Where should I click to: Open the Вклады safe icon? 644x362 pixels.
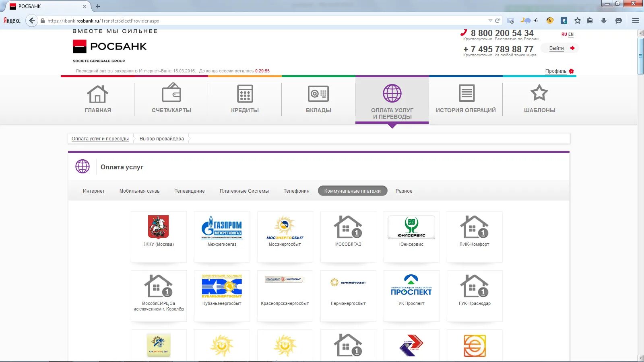click(x=318, y=94)
